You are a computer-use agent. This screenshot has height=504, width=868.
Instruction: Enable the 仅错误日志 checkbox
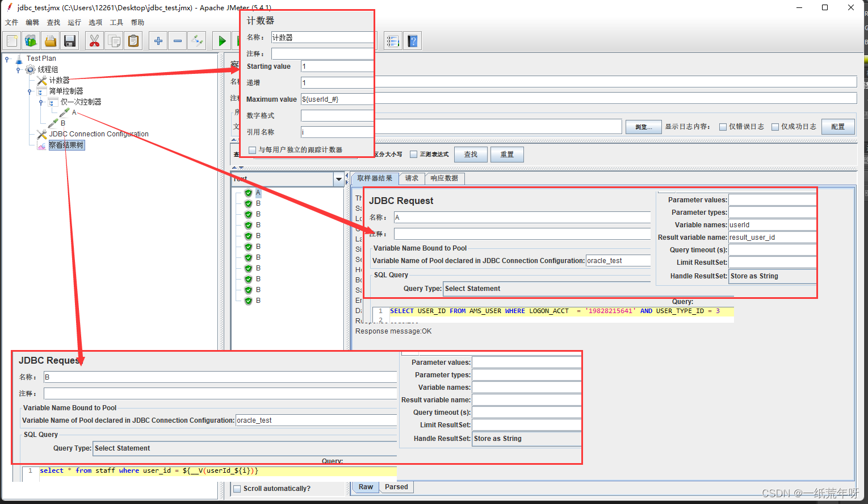[723, 127]
